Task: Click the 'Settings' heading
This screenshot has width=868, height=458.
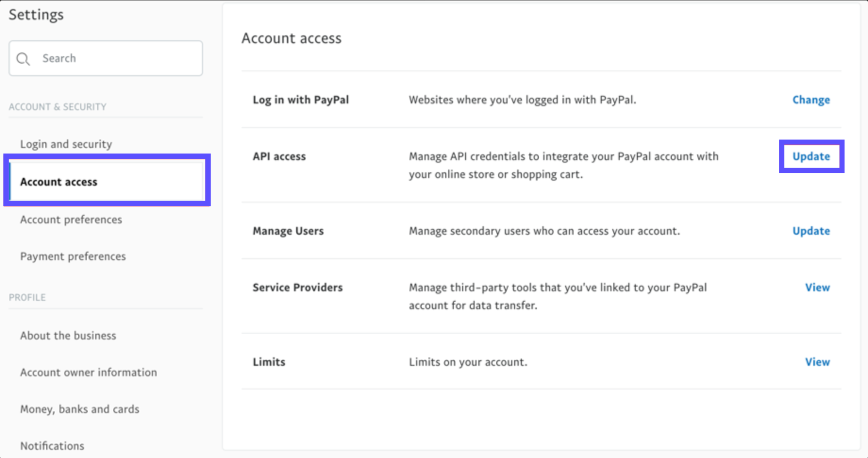Action: tap(36, 15)
